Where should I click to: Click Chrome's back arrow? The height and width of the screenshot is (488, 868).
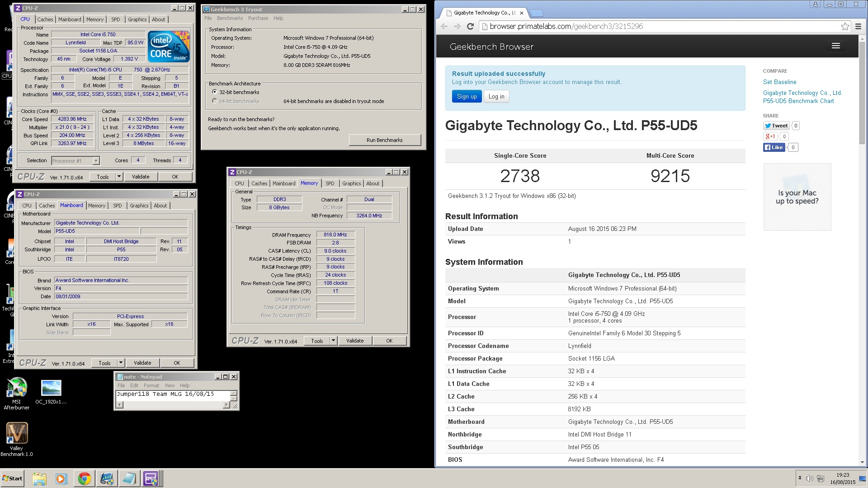pyautogui.click(x=444, y=26)
